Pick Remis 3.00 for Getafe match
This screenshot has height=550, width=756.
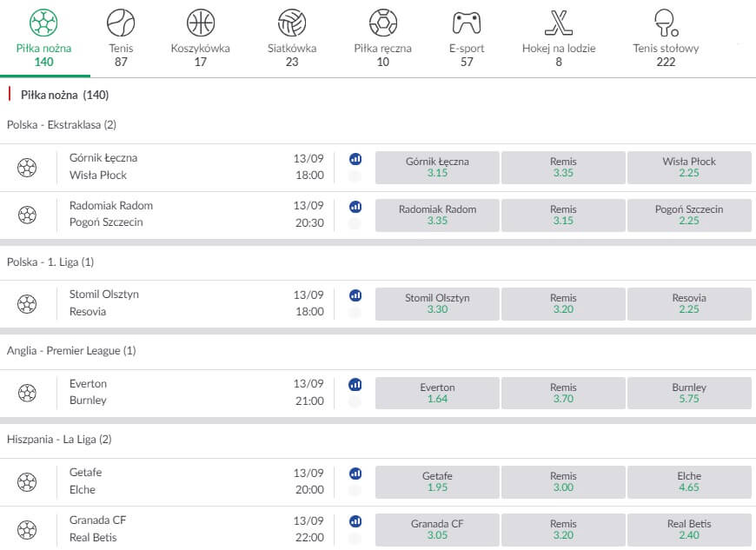point(563,481)
